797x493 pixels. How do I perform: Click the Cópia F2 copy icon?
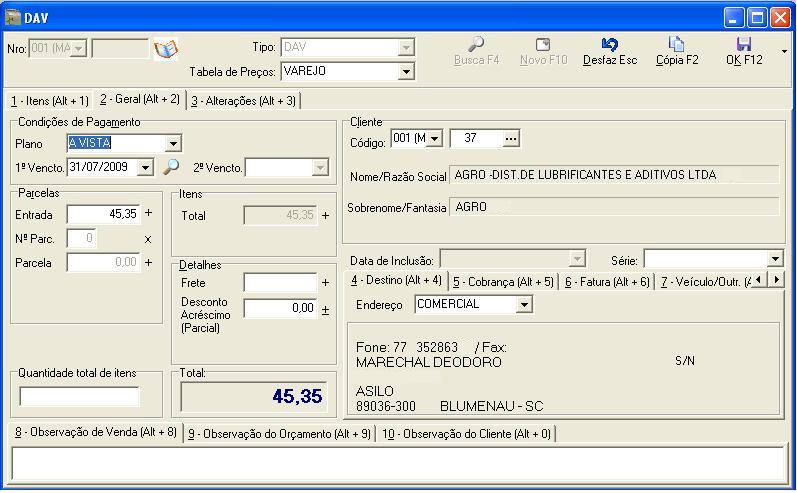click(x=676, y=44)
